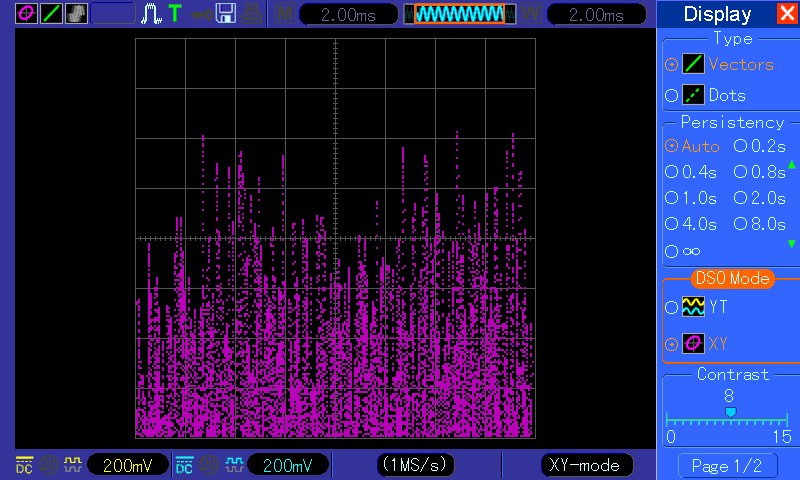Switch DSO mode to YT
Image resolution: width=800 pixels, height=480 pixels.
point(671,308)
